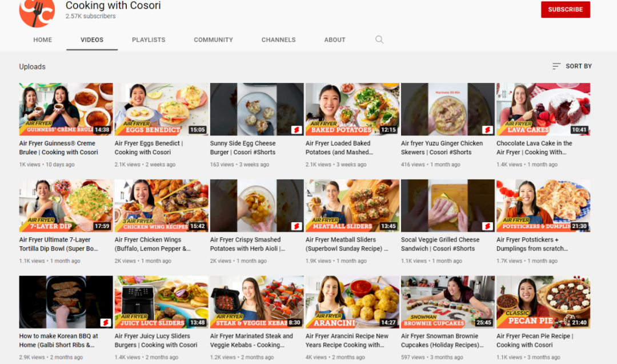Viewport: 617px width, 364px height.
Task: Expand the SORT BY dropdown
Action: point(572,66)
